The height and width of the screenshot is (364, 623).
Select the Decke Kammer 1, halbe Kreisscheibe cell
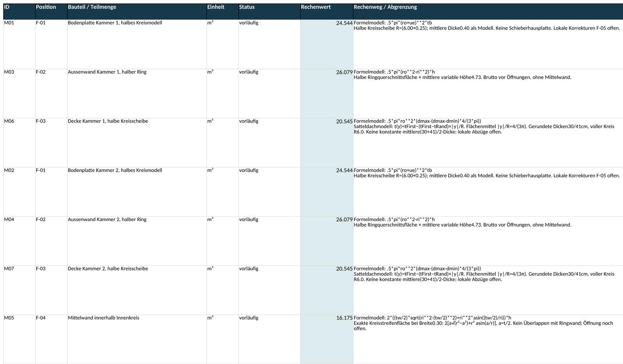tap(137, 142)
